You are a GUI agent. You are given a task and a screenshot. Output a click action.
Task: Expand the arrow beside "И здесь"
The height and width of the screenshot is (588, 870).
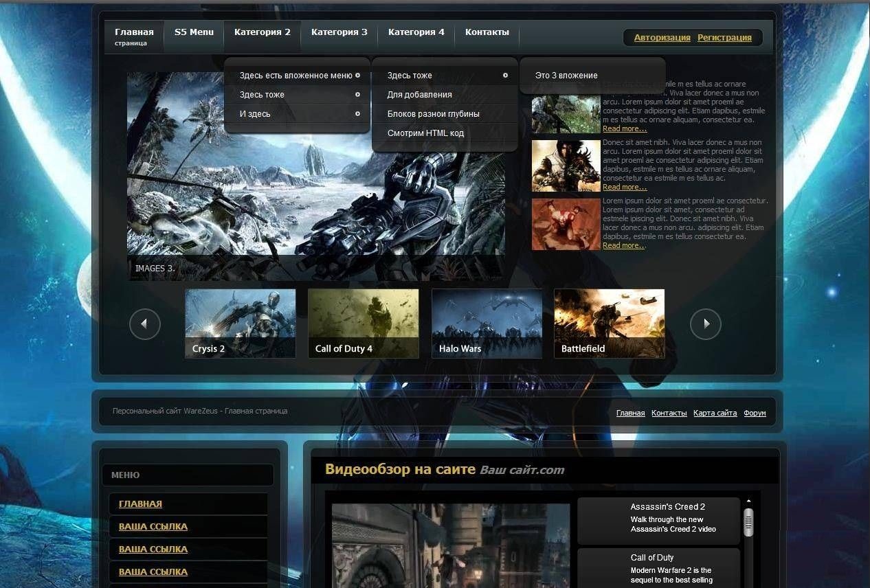coord(358,114)
